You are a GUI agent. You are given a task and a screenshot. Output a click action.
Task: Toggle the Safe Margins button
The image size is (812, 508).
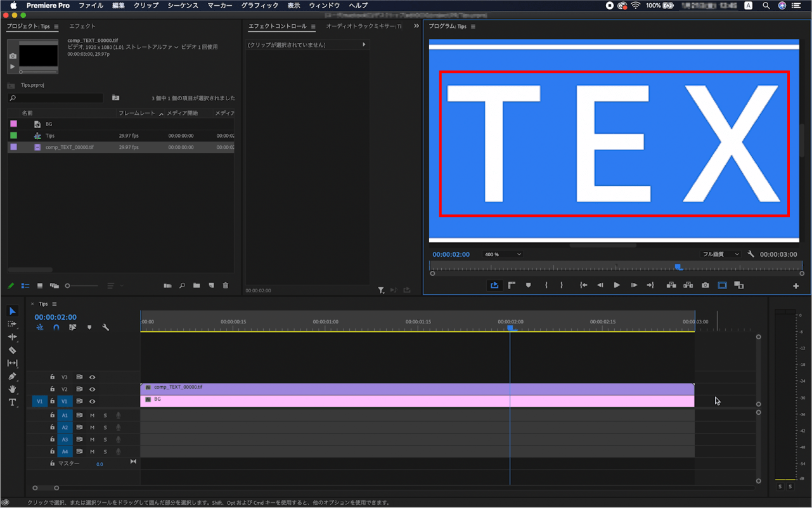click(x=722, y=285)
